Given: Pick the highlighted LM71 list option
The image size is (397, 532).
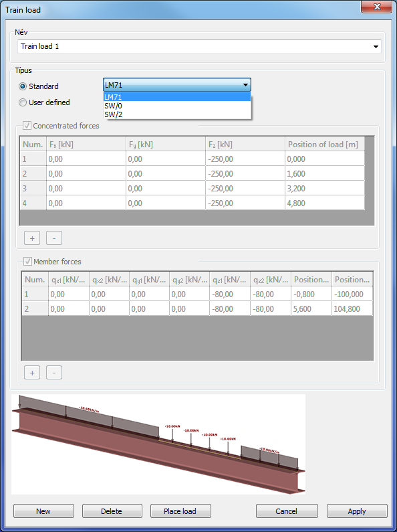Looking at the screenshot, I should (x=177, y=97).
